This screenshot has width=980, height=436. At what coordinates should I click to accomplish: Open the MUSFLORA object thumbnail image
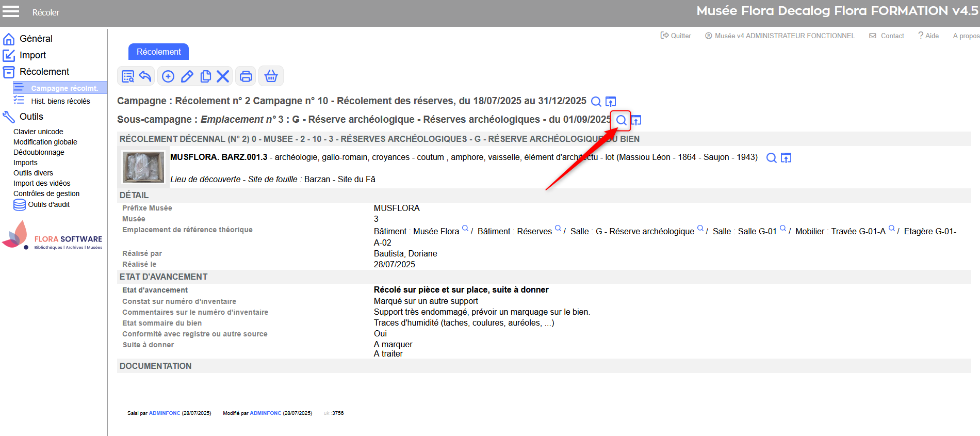click(x=143, y=167)
